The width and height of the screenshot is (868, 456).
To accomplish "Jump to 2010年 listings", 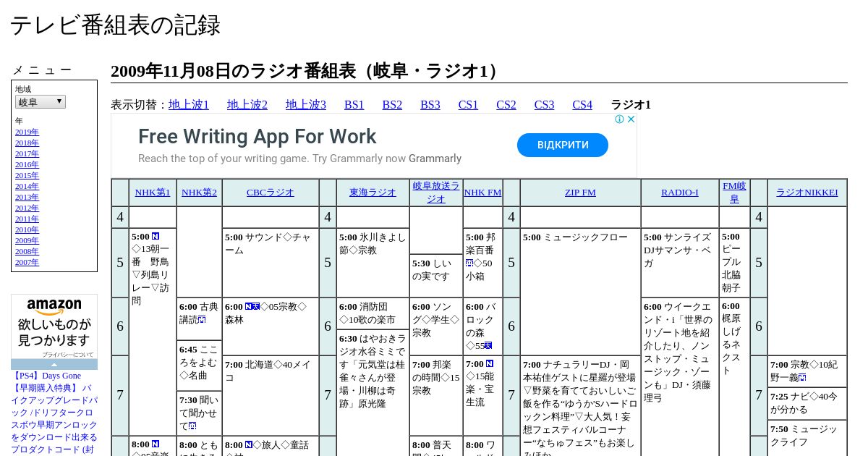I will 27,229.
